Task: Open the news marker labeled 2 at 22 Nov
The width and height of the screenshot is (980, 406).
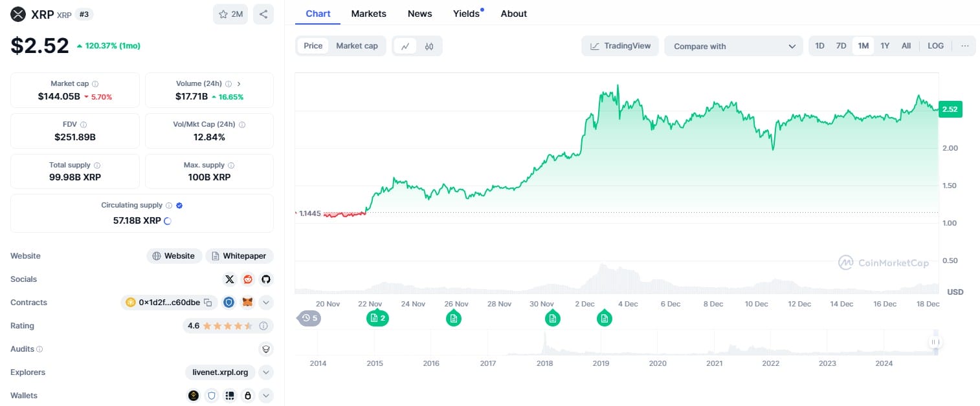Action: 377,318
